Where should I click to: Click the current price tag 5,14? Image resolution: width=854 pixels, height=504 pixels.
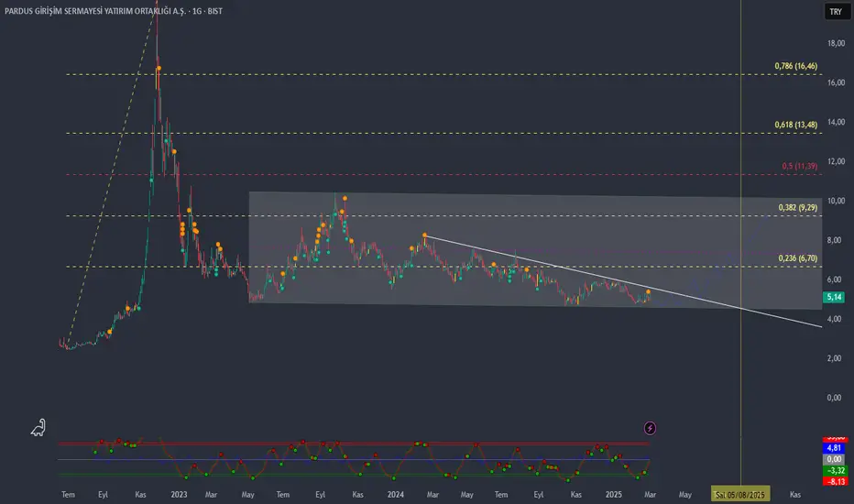[x=834, y=297]
